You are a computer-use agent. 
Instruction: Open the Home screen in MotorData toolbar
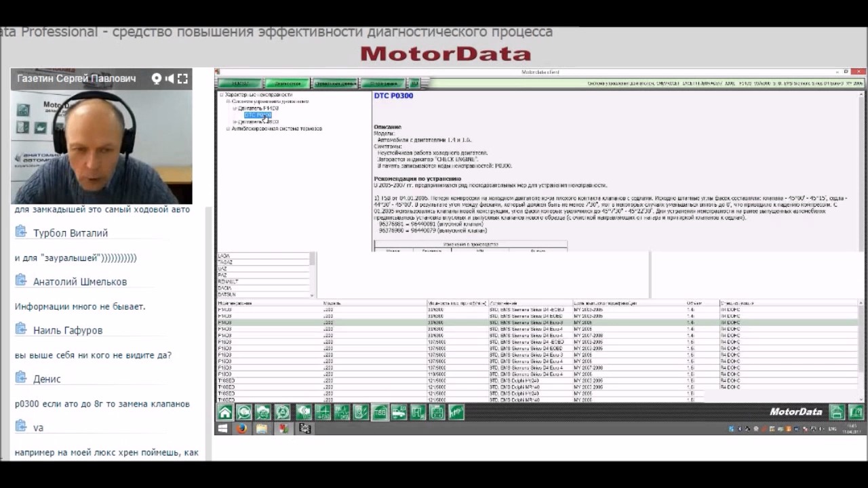point(225,411)
